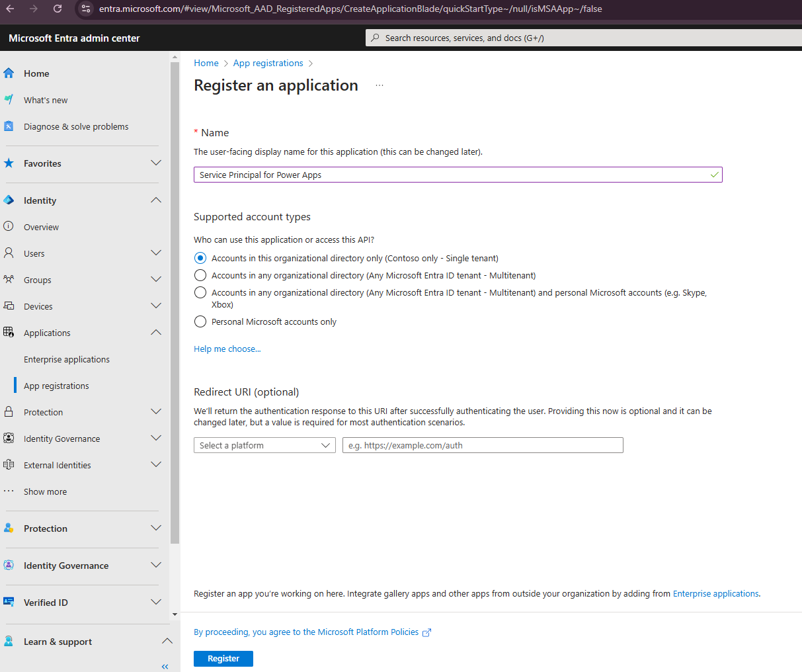Click the Register button
Viewport: 802px width, 672px height.
point(223,659)
